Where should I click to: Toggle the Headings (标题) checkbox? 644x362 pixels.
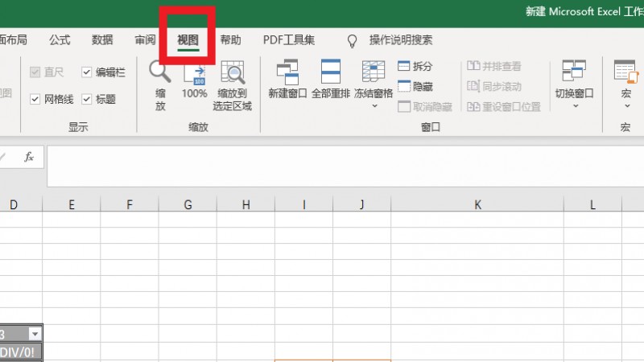87,99
